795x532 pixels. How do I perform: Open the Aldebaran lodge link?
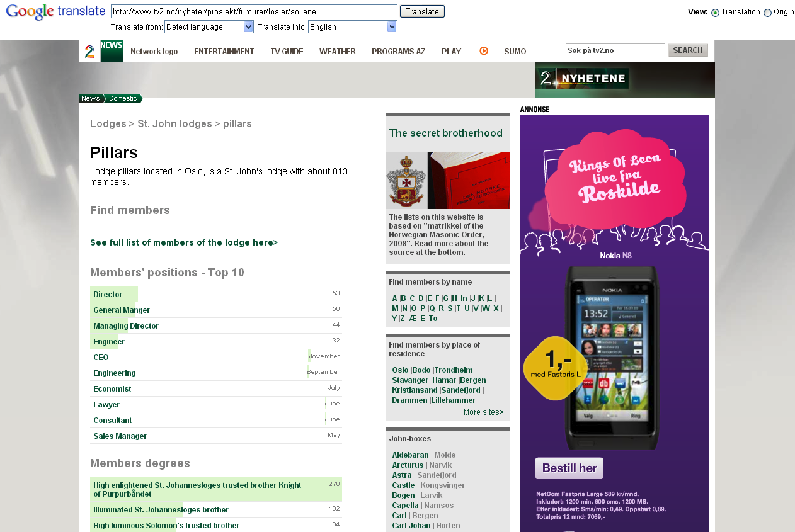pyautogui.click(x=410, y=455)
